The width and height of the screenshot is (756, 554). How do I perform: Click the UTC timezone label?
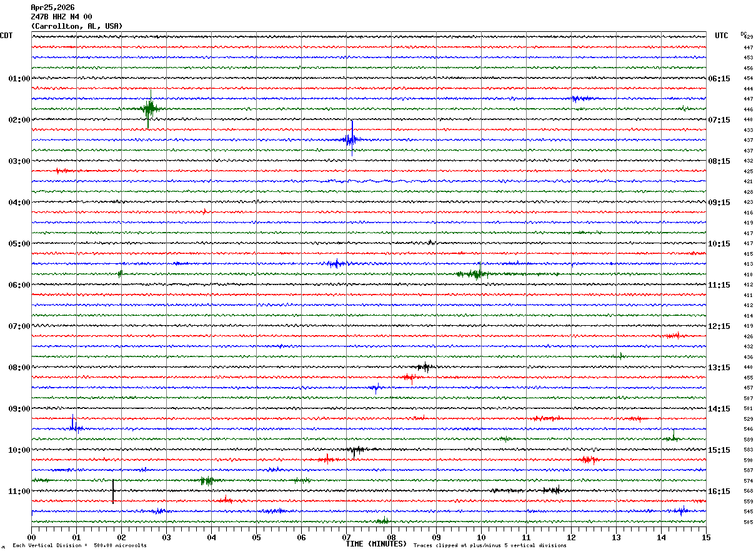(721, 36)
